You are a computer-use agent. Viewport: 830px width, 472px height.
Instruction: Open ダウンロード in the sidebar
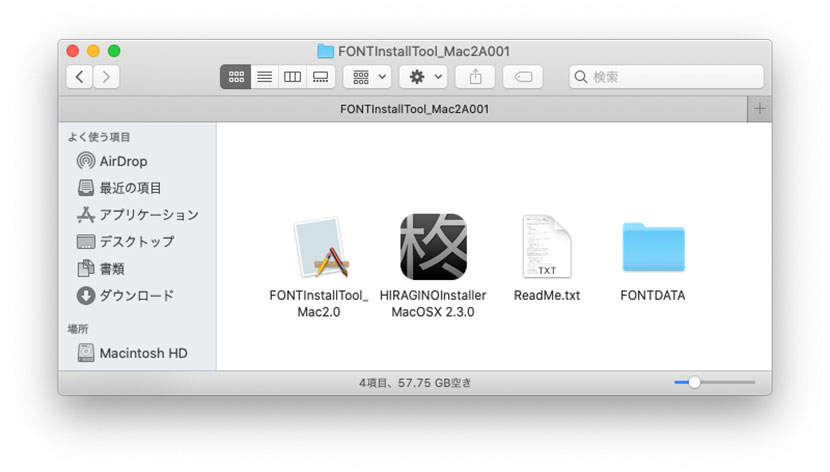136,295
